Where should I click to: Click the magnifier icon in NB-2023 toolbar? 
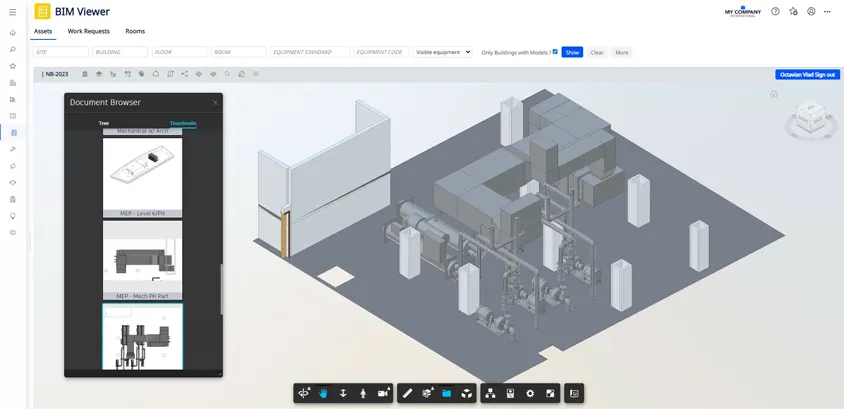click(x=227, y=74)
